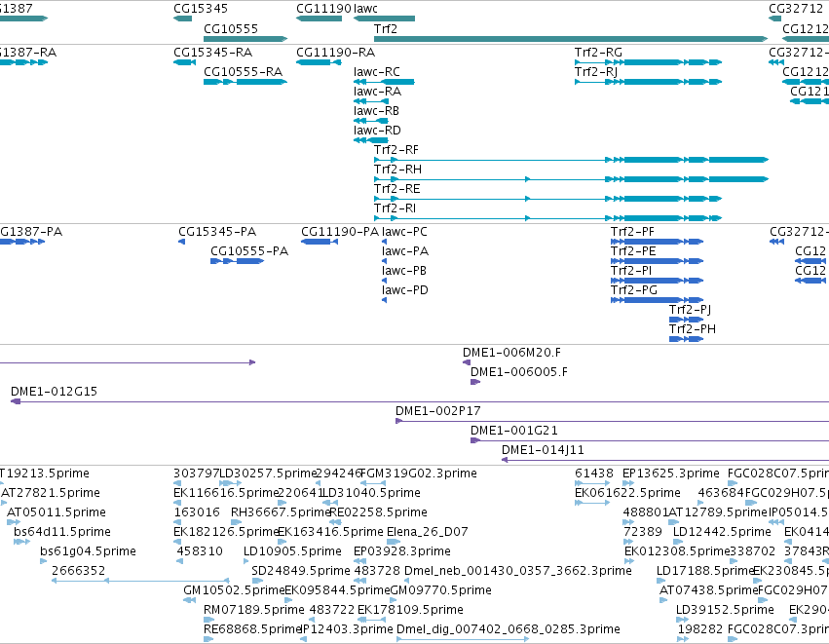Select the EK061622.5prime EST label
This screenshot has width=829, height=644.
[627, 493]
